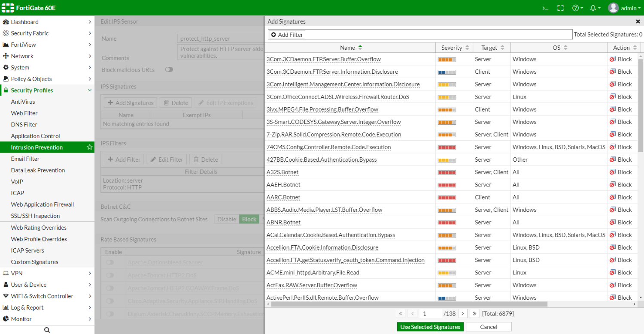Open the AAEH.Botnet signature link

coord(283,184)
